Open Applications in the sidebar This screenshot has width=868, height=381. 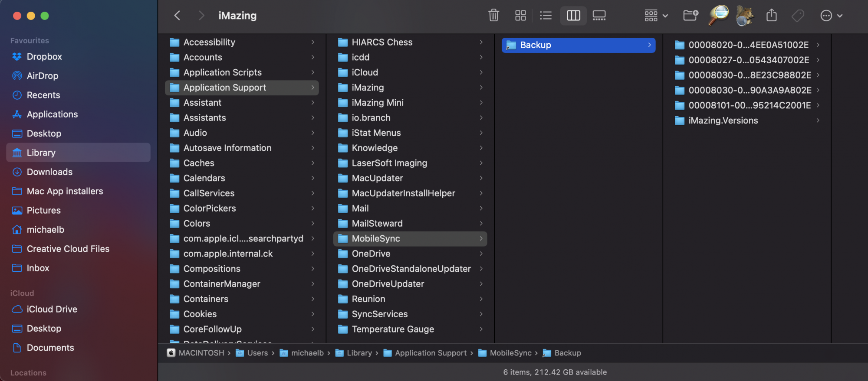pos(79,114)
